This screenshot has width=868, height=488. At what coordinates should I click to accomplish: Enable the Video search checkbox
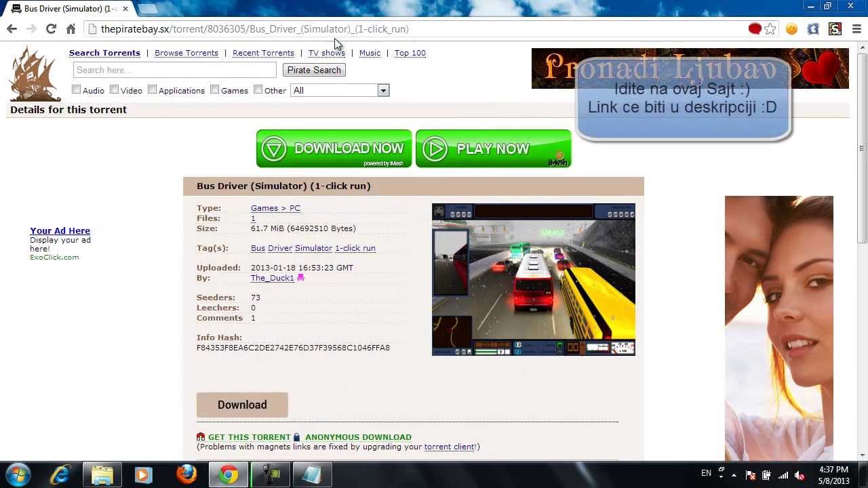click(115, 89)
